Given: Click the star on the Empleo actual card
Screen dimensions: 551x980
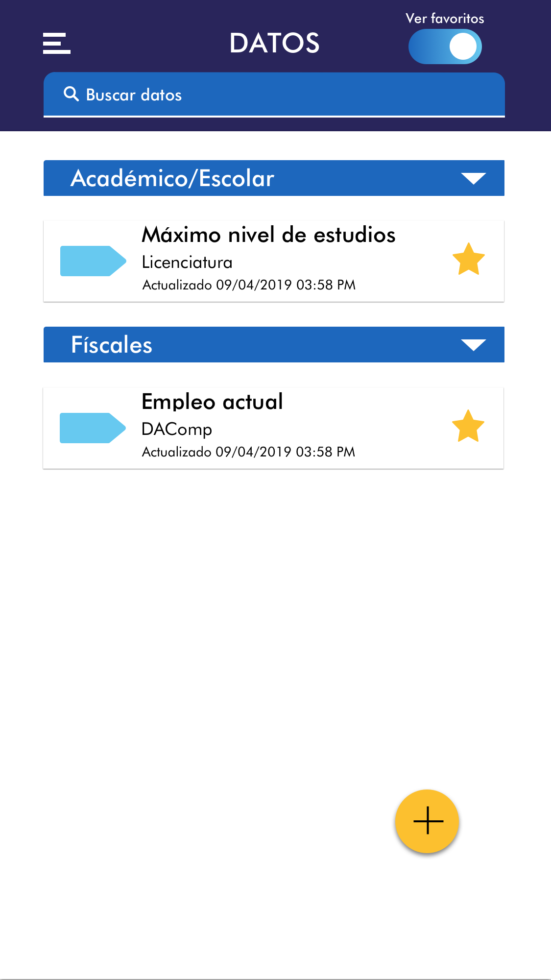Looking at the screenshot, I should point(468,427).
